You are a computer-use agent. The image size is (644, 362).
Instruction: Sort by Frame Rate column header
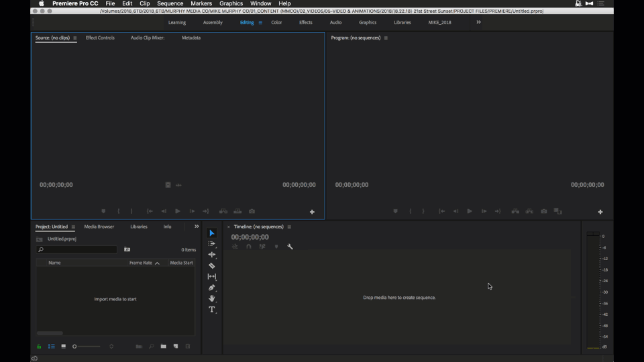click(x=140, y=263)
